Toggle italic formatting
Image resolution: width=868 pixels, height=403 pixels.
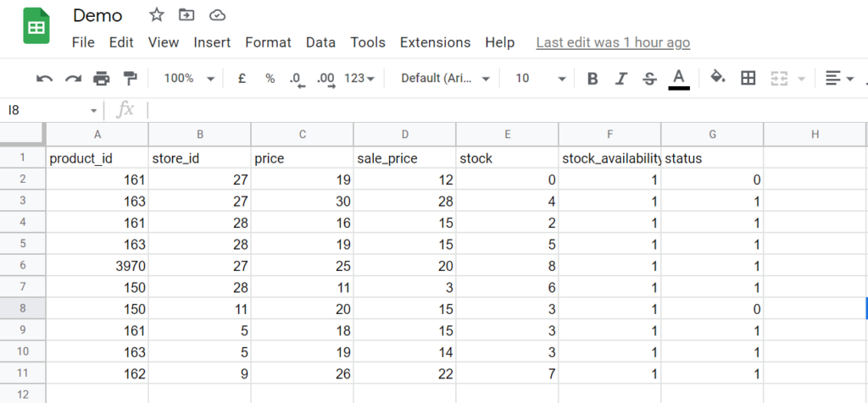[621, 79]
